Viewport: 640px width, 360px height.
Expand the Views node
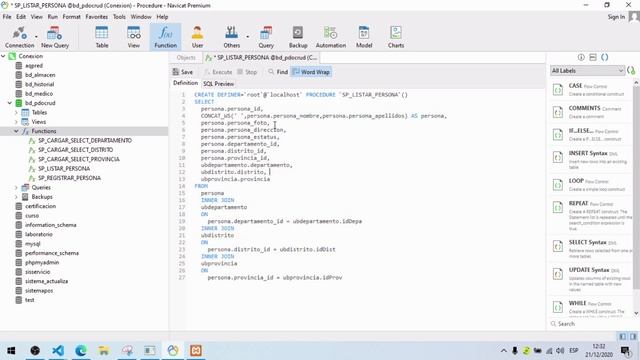[16, 122]
